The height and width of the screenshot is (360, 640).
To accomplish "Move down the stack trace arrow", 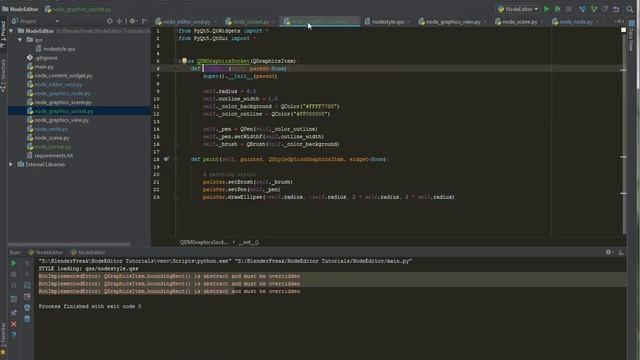I will [27, 274].
